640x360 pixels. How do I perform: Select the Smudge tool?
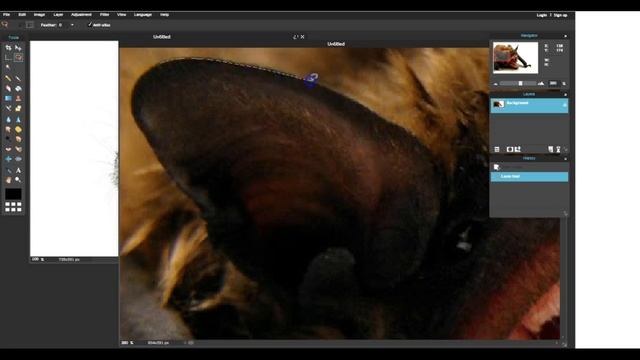8,129
